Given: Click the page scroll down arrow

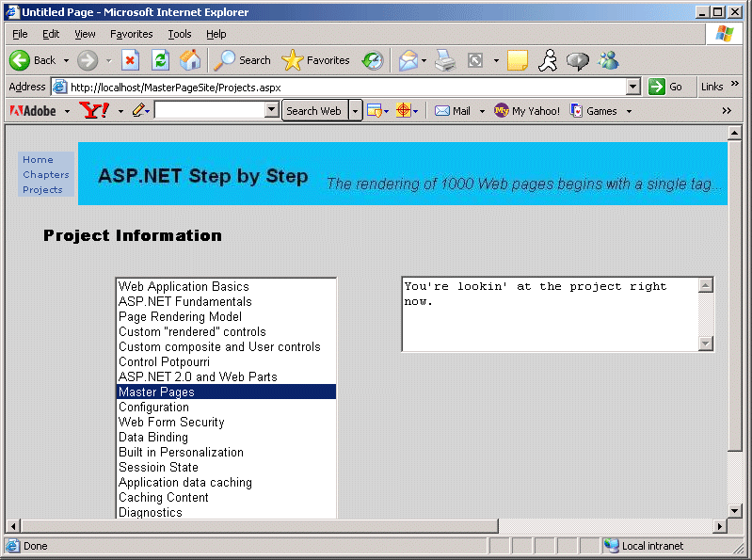Looking at the screenshot, I should [x=735, y=511].
